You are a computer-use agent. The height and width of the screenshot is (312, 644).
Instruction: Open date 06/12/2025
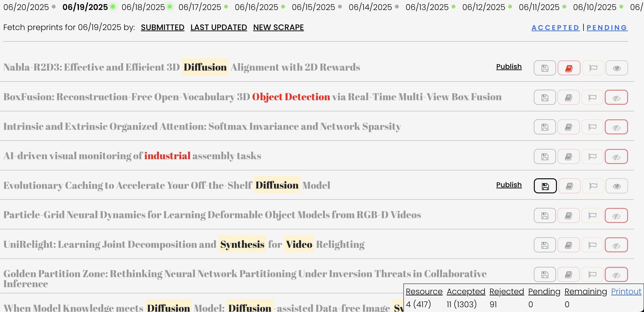[483, 7]
